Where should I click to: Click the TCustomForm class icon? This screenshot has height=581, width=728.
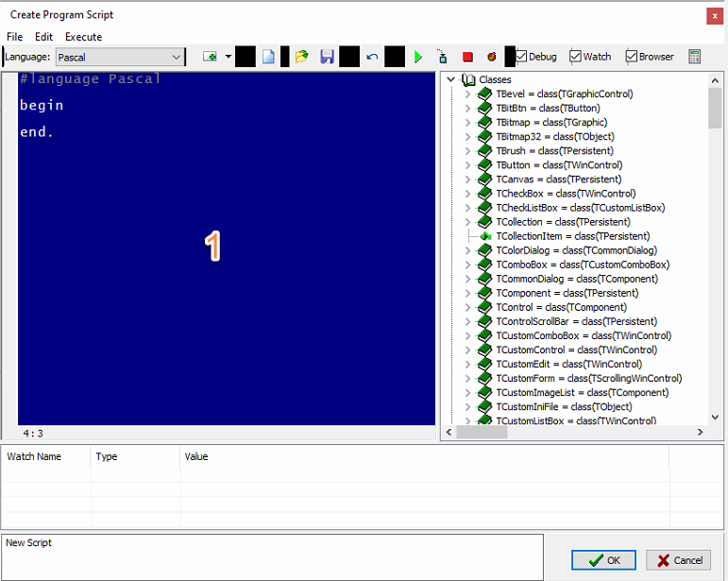484,378
